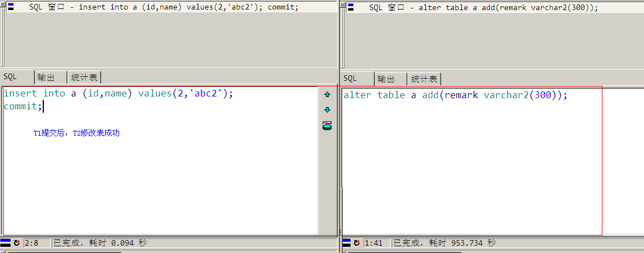
Task: Click the 'alter table a add(remark' editor line
Action: tap(455, 95)
